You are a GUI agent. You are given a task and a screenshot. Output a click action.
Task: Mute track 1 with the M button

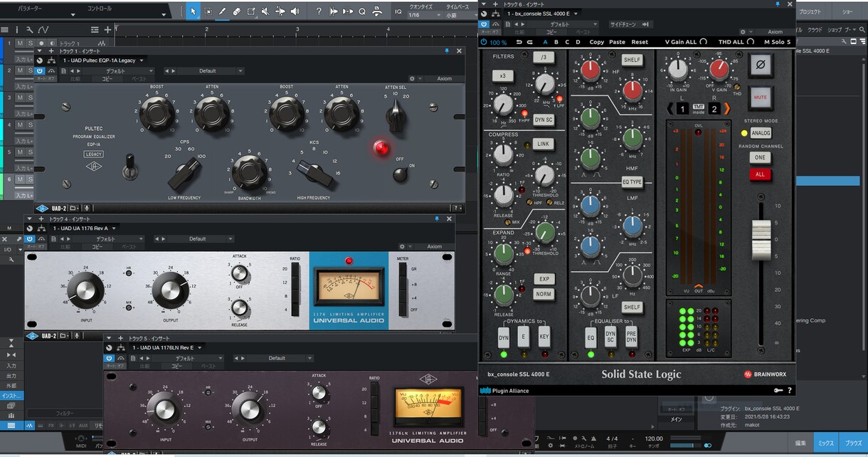(x=20, y=43)
